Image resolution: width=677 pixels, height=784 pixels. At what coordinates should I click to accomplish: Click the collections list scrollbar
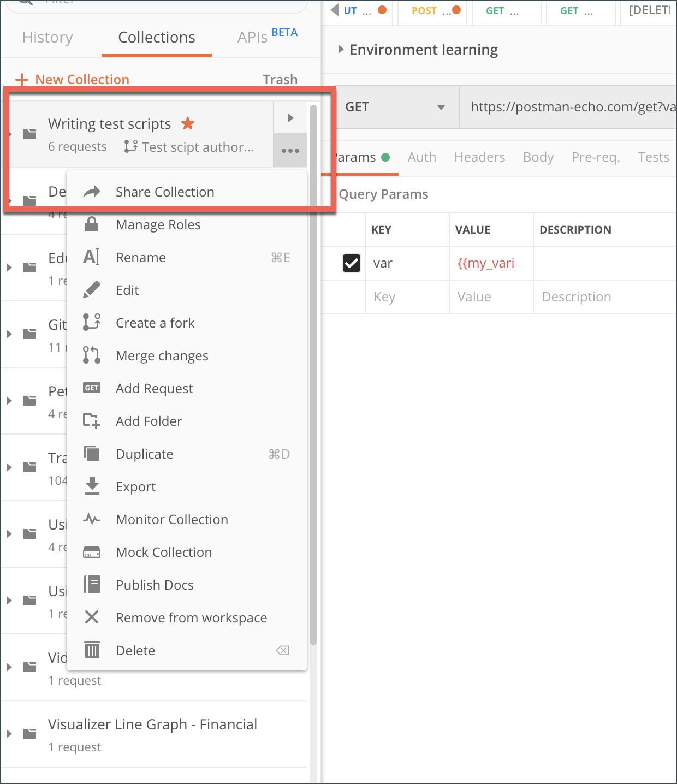[x=313, y=382]
